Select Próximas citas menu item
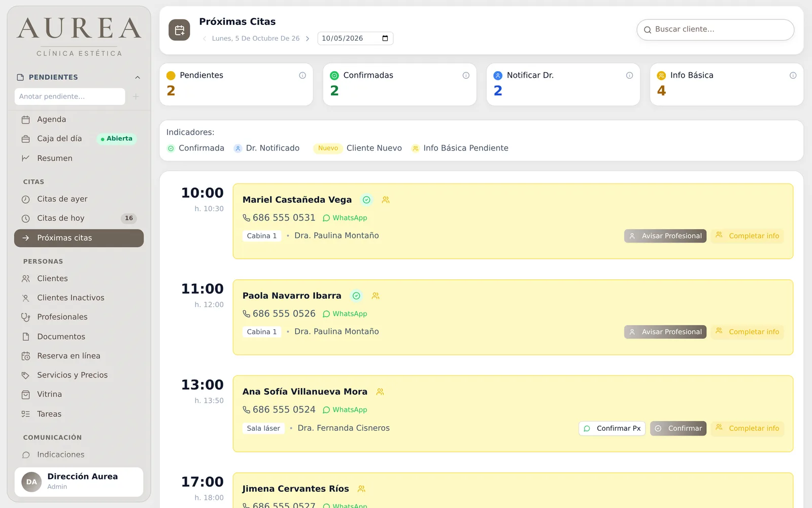This screenshot has height=508, width=812. [79, 238]
